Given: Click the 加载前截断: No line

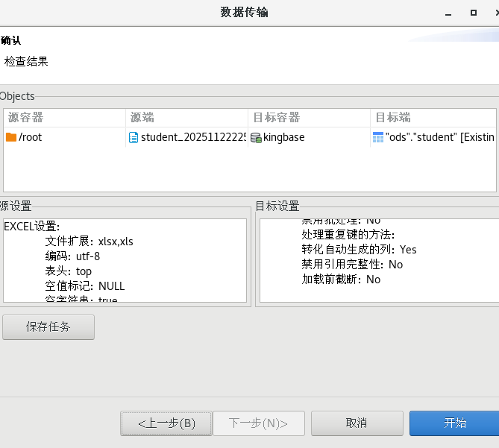Looking at the screenshot, I should pos(341,280).
